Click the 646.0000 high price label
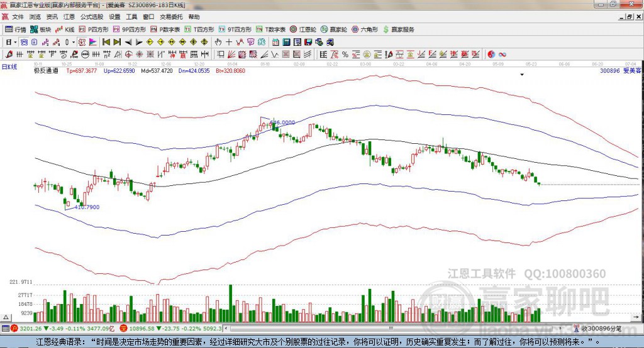Screen dimensions: 644x348 click(282, 122)
